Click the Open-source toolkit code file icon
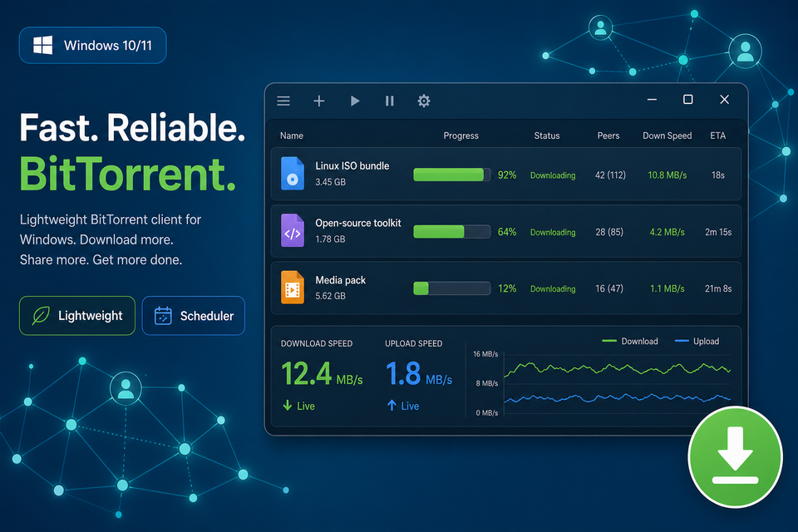The image size is (798, 532). point(293,230)
